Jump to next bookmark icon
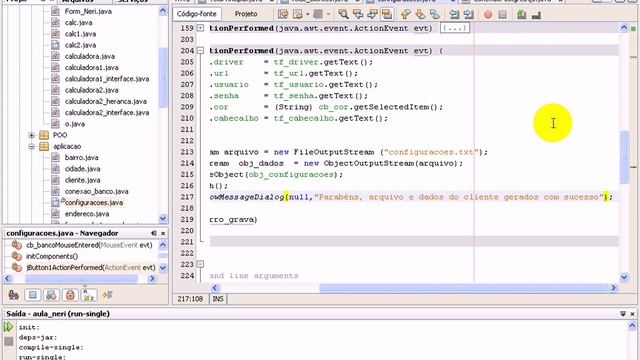The height and width of the screenshot is (360, 640). [x=420, y=14]
